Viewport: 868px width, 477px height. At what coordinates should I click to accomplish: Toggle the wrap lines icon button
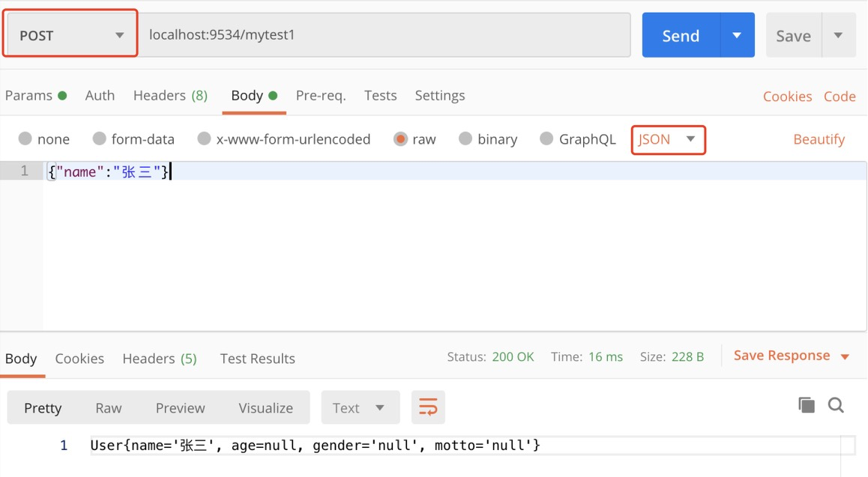pyautogui.click(x=428, y=407)
